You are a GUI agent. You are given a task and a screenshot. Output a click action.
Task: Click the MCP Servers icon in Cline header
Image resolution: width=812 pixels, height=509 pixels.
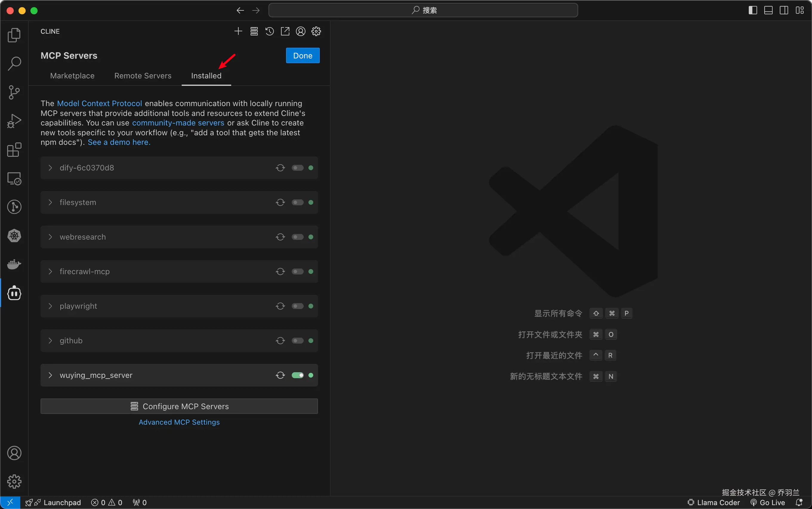click(254, 31)
